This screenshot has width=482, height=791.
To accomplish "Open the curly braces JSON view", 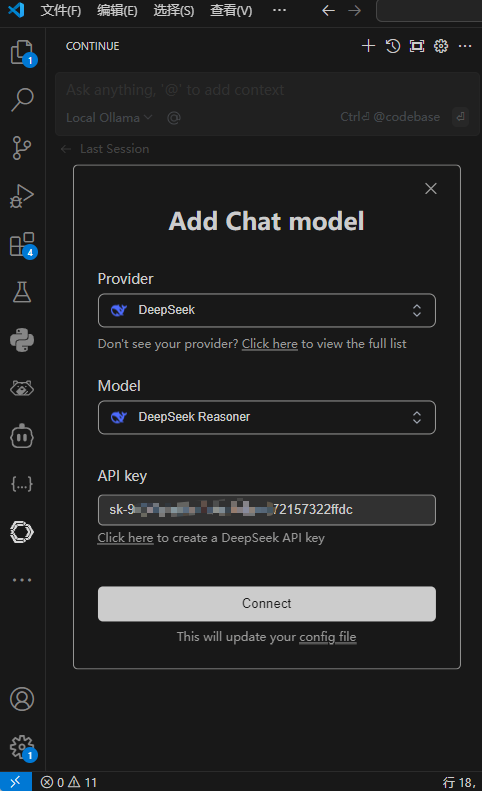I will [22, 484].
